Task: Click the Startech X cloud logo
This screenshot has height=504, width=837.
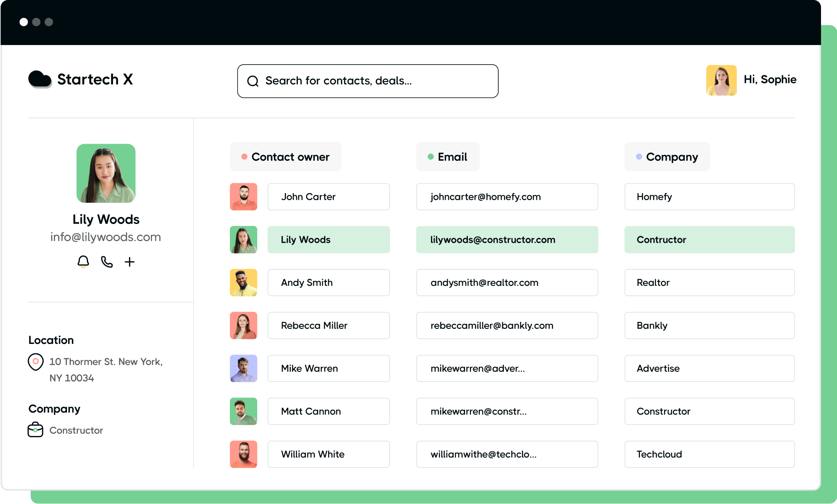Action: (40, 79)
